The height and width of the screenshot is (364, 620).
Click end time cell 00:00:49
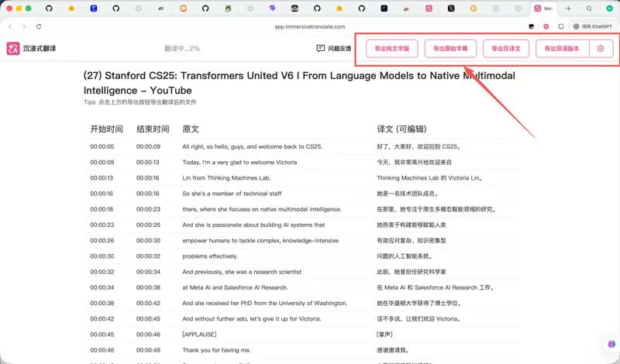tap(148, 350)
